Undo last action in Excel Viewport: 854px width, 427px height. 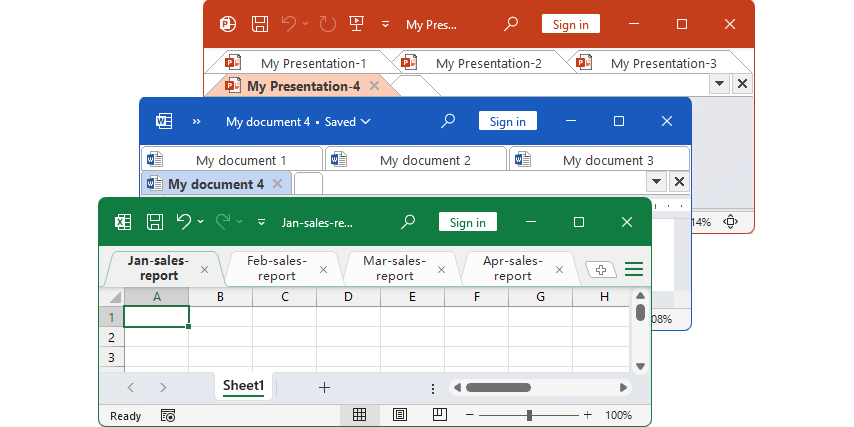(x=184, y=222)
